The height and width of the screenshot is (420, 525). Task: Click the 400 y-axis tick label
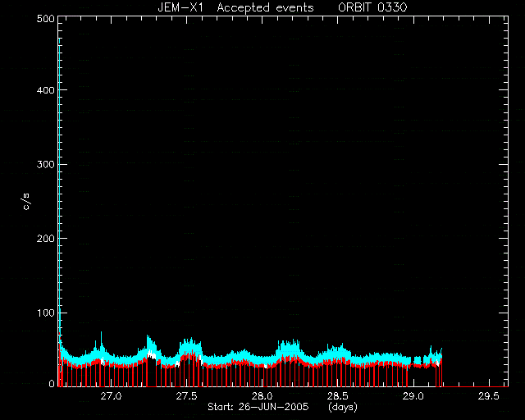pos(45,90)
